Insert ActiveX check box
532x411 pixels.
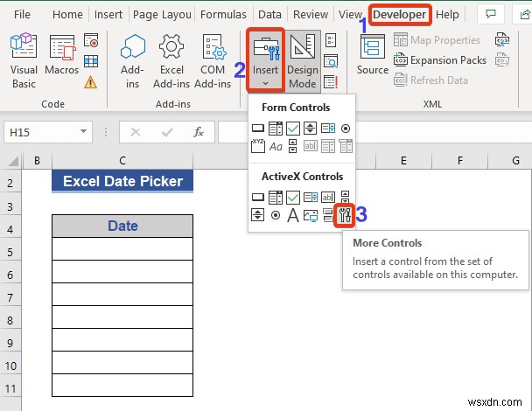point(293,197)
